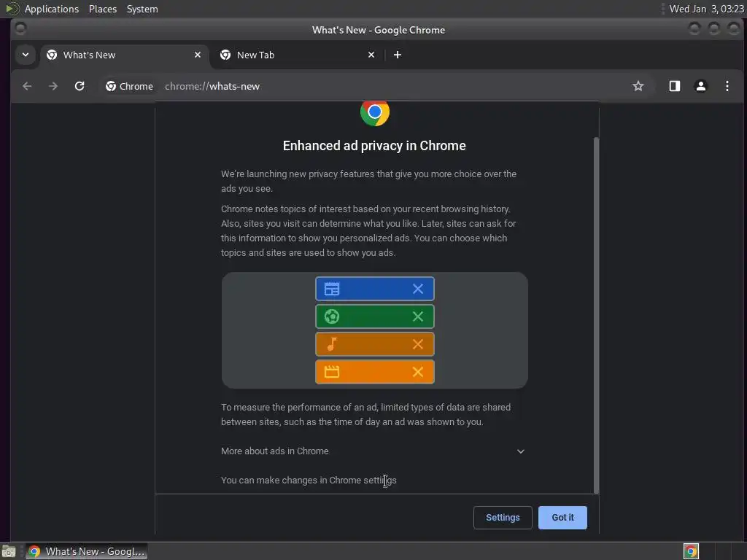Remove the green sports topic chip

418,316
